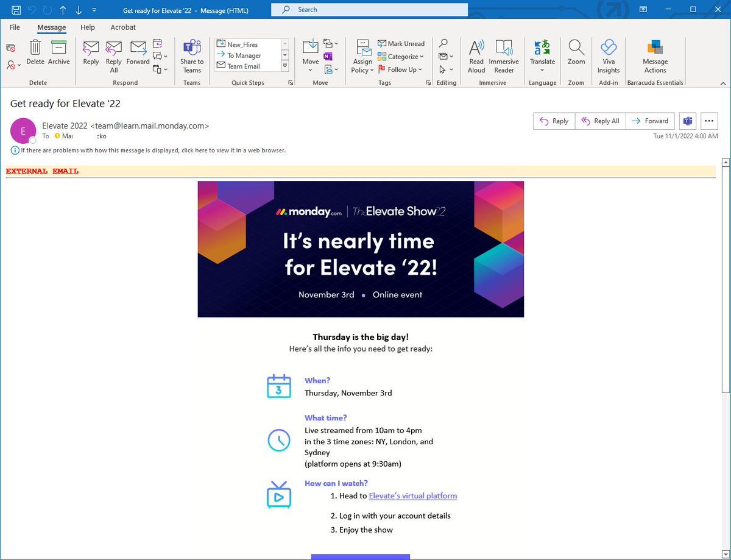
Task: Save the message with the floppy disk icon
Action: point(16,10)
